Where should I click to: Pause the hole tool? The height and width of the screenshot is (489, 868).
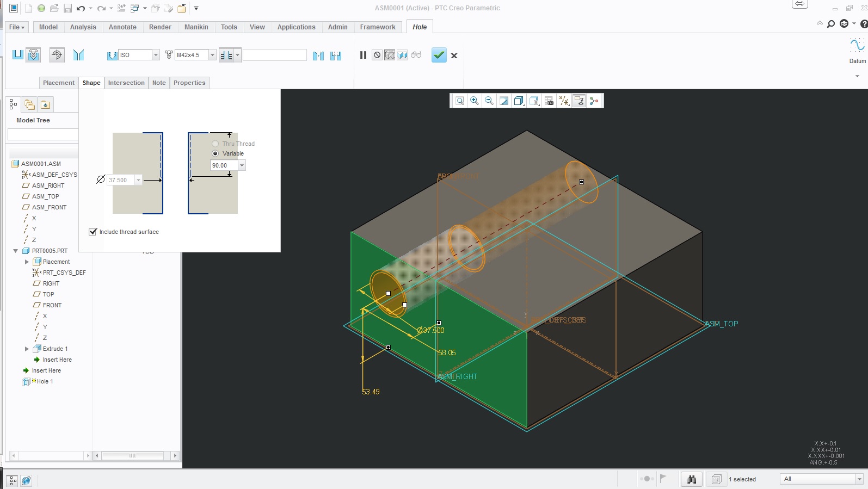(x=363, y=55)
